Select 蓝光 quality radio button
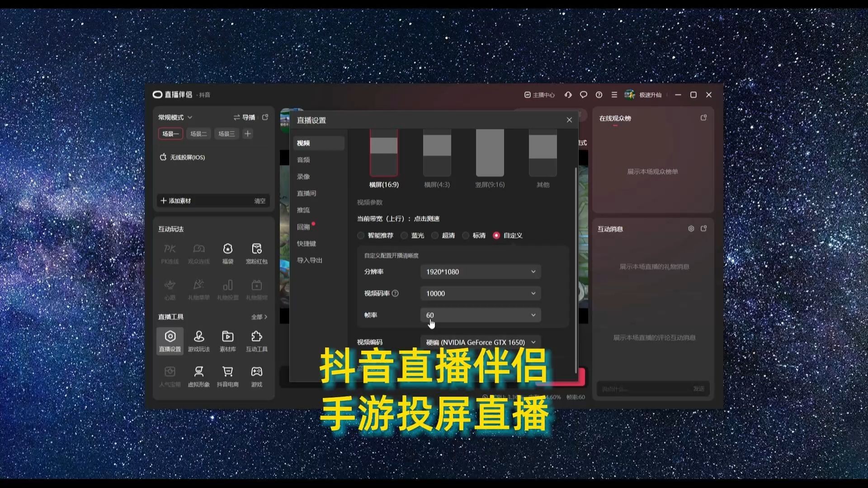 pyautogui.click(x=404, y=235)
